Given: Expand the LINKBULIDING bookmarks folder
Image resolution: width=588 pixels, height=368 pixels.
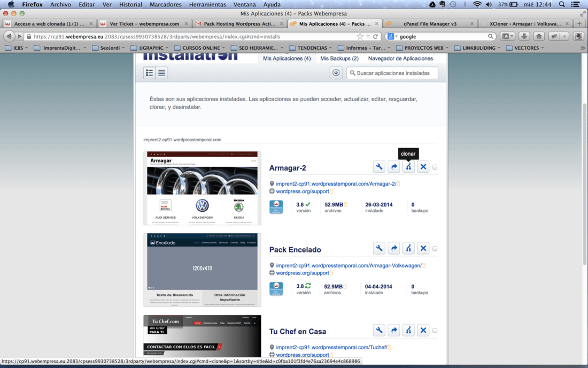Looking at the screenshot, I should coord(477,48).
